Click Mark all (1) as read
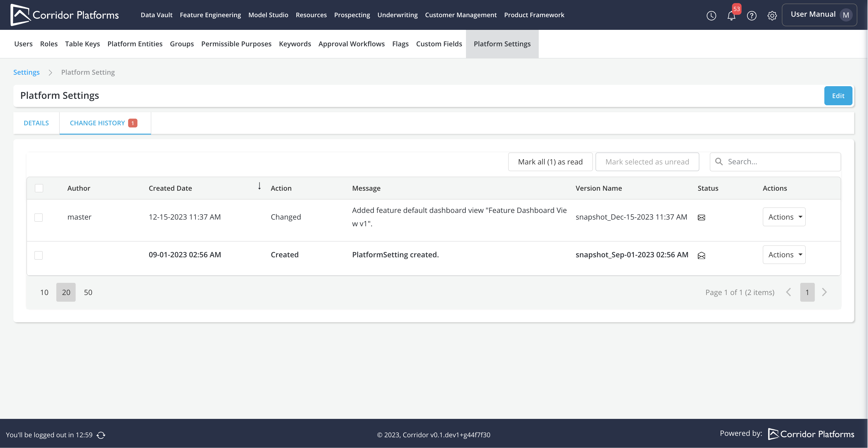 pyautogui.click(x=550, y=162)
